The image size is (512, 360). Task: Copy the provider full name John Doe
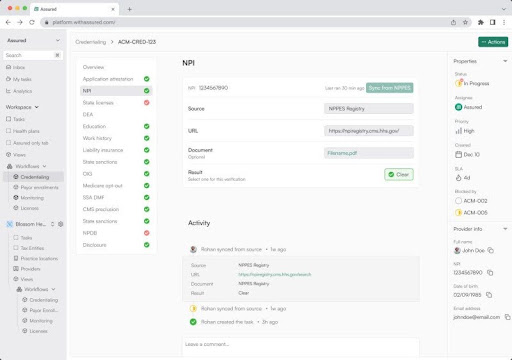click(x=490, y=250)
